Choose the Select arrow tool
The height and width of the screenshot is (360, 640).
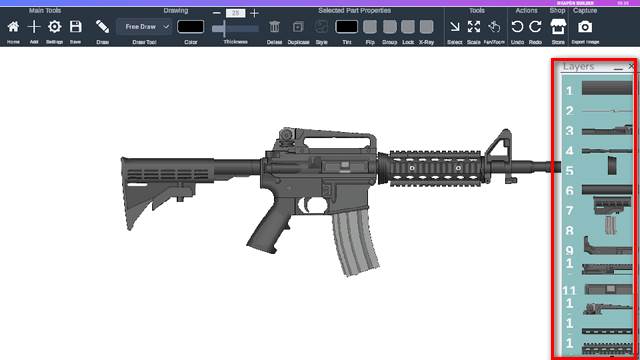(455, 27)
